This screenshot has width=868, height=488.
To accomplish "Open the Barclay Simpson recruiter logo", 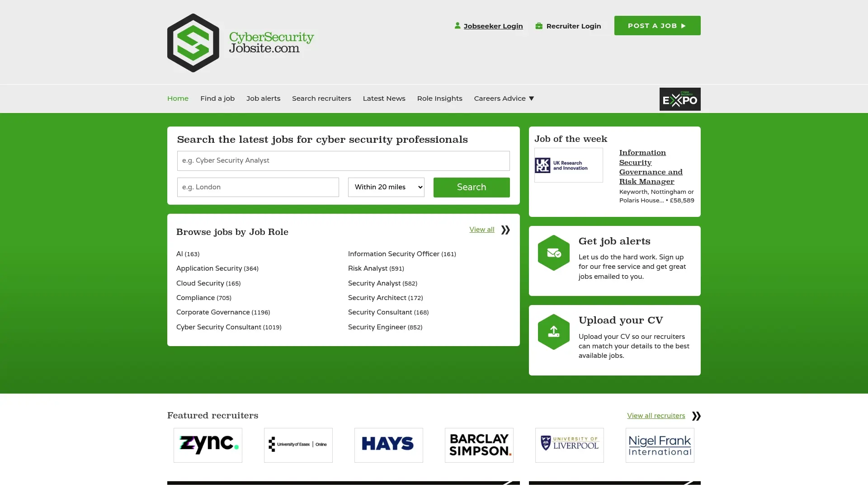I will point(479,445).
